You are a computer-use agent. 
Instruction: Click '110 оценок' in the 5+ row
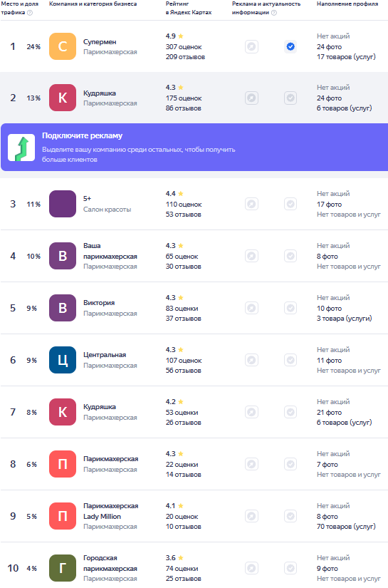point(184,205)
